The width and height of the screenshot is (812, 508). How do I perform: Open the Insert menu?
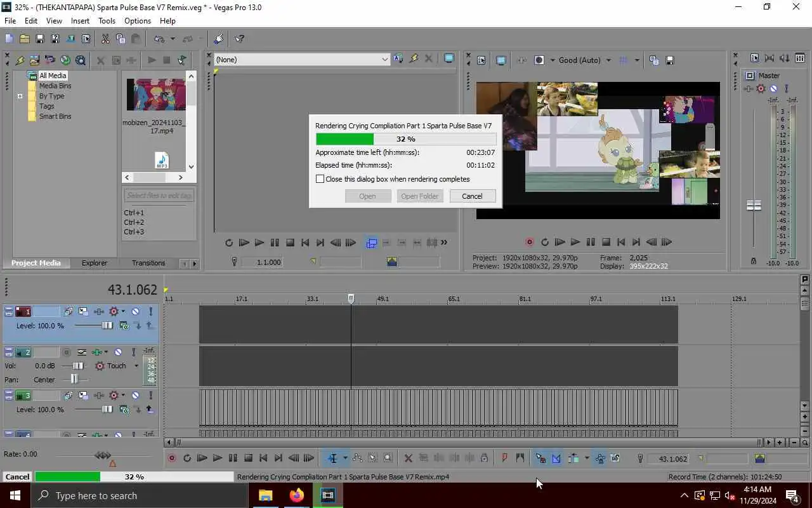pos(80,21)
